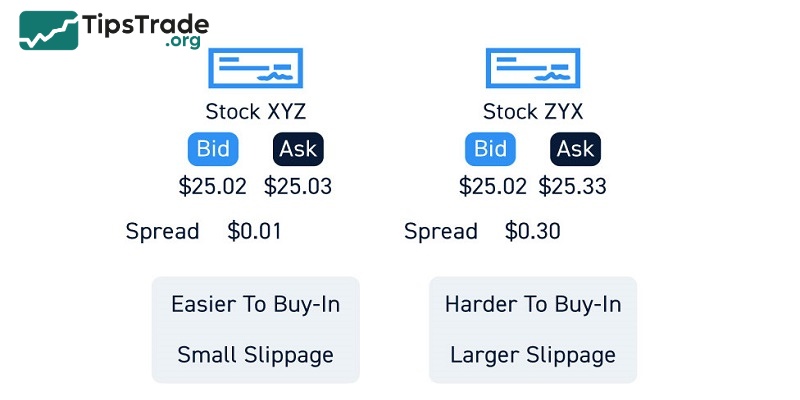Select the $0.30 spread value

pos(532,232)
